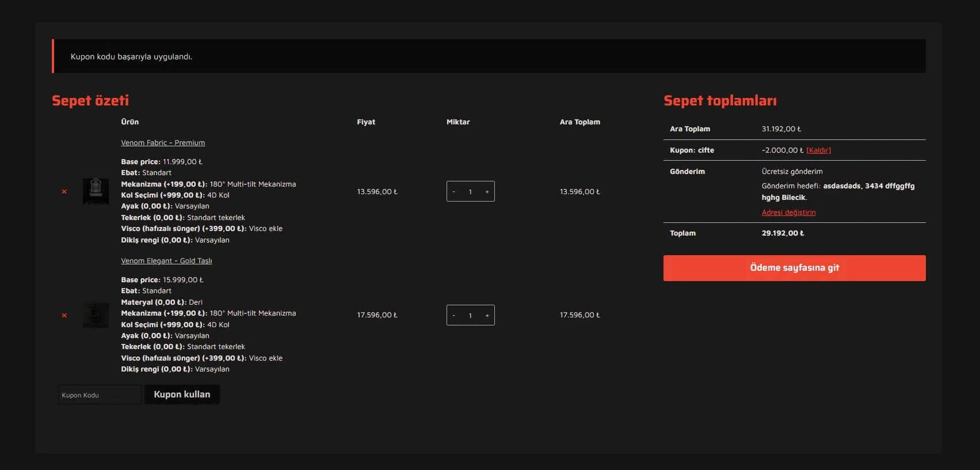The height and width of the screenshot is (470, 980).
Task: Decrease quantity of Venom Fabric - Premium
Action: (454, 192)
